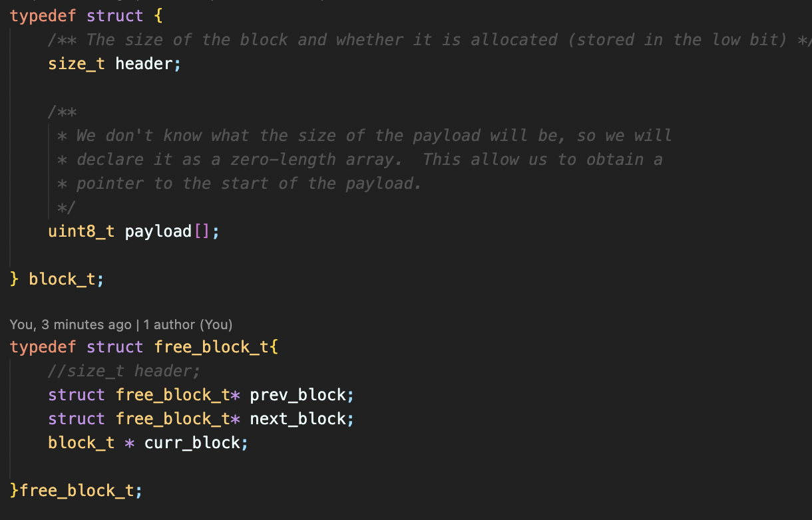
Task: Click the "curr_block" pointer member
Action: coord(192,443)
